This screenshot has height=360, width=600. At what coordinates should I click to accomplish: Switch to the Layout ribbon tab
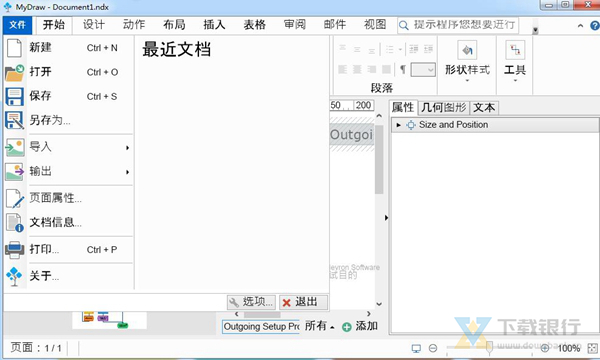174,25
